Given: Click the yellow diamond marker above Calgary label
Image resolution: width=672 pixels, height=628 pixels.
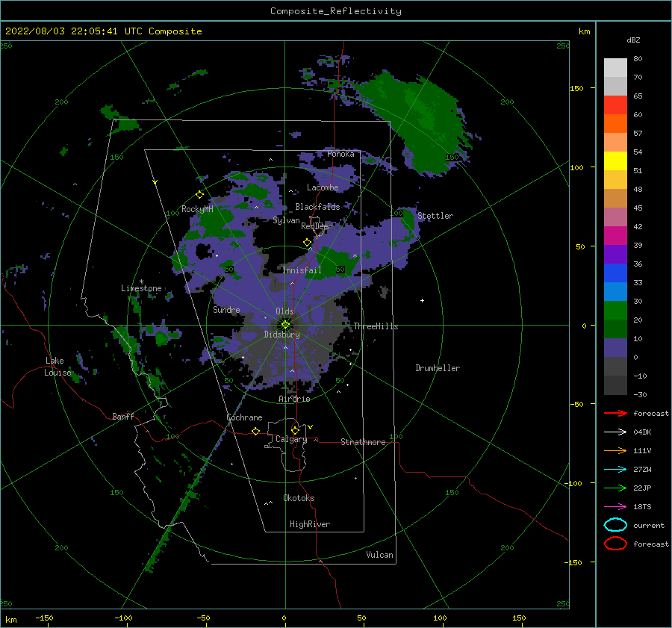Looking at the screenshot, I should pyautogui.click(x=295, y=430).
